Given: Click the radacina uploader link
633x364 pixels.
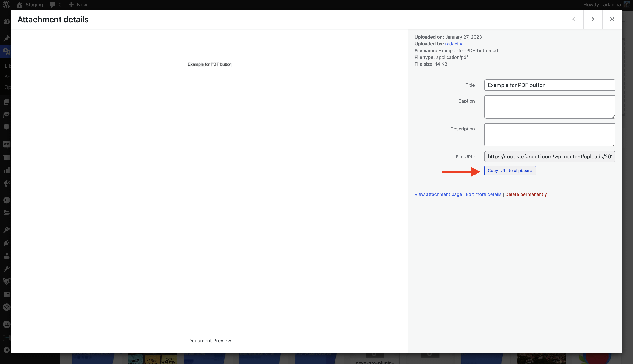Looking at the screenshot, I should coord(454,44).
